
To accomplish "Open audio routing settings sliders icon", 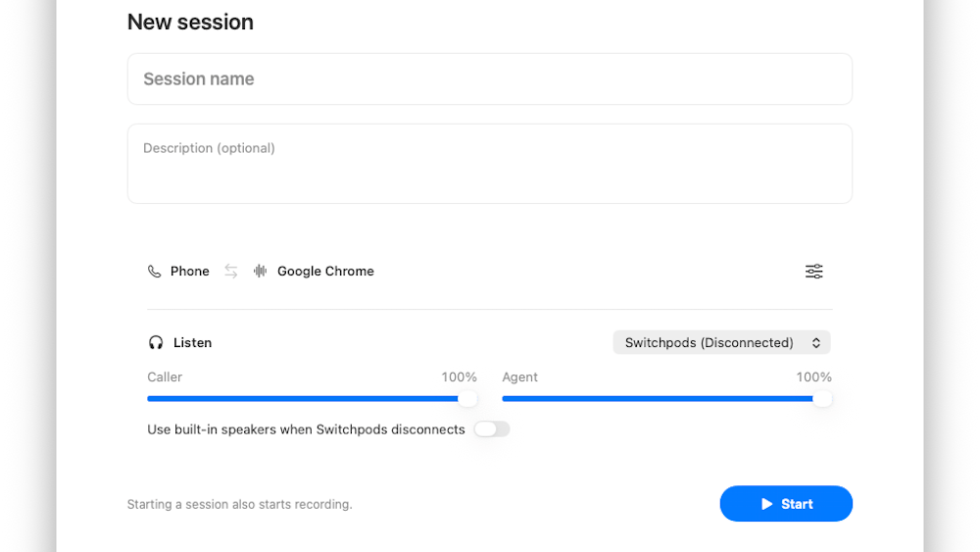I will coord(813,272).
